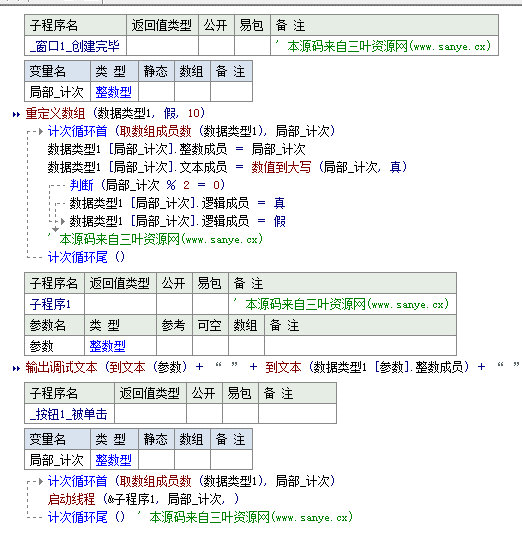Toggle 易包 cell for 子程序1
Image resolution: width=522 pixels, height=539 pixels.
point(210,304)
